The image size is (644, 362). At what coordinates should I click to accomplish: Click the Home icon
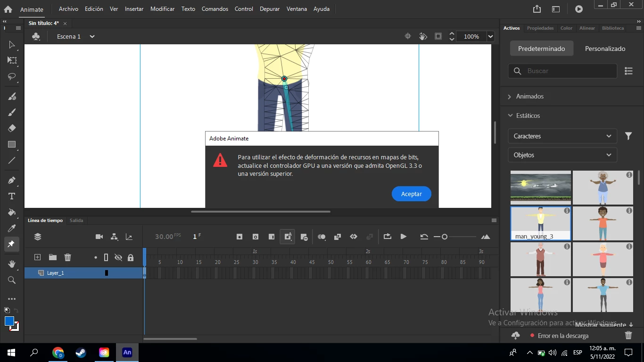(x=8, y=9)
